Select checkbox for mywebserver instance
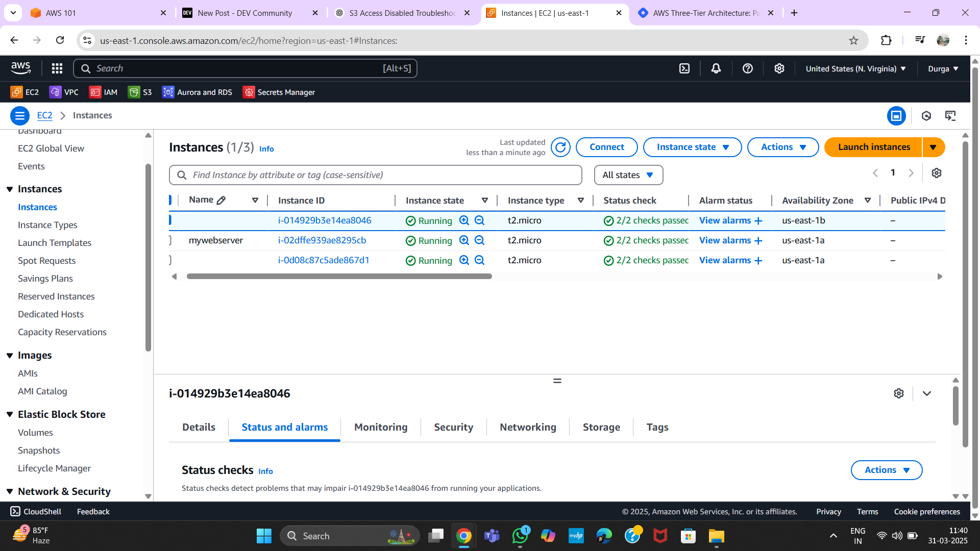This screenshot has width=980, height=551. [x=170, y=240]
